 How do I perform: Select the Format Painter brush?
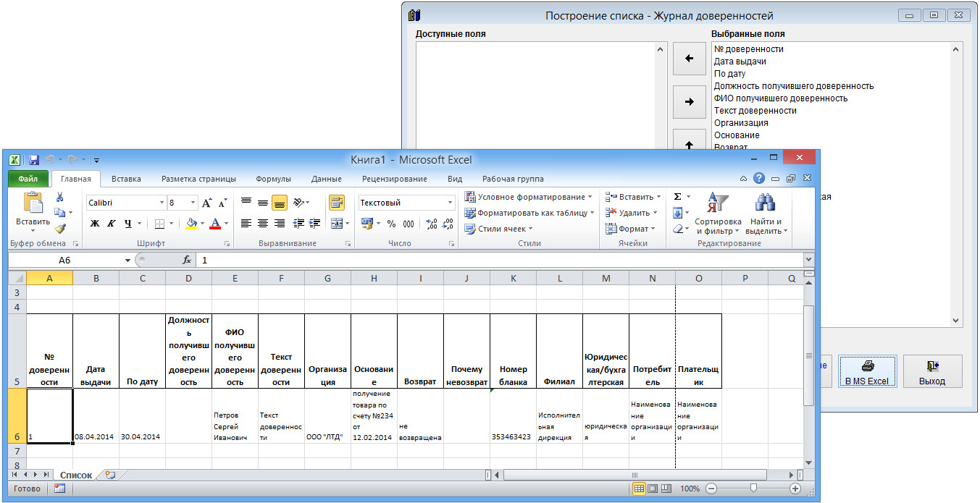[60, 229]
